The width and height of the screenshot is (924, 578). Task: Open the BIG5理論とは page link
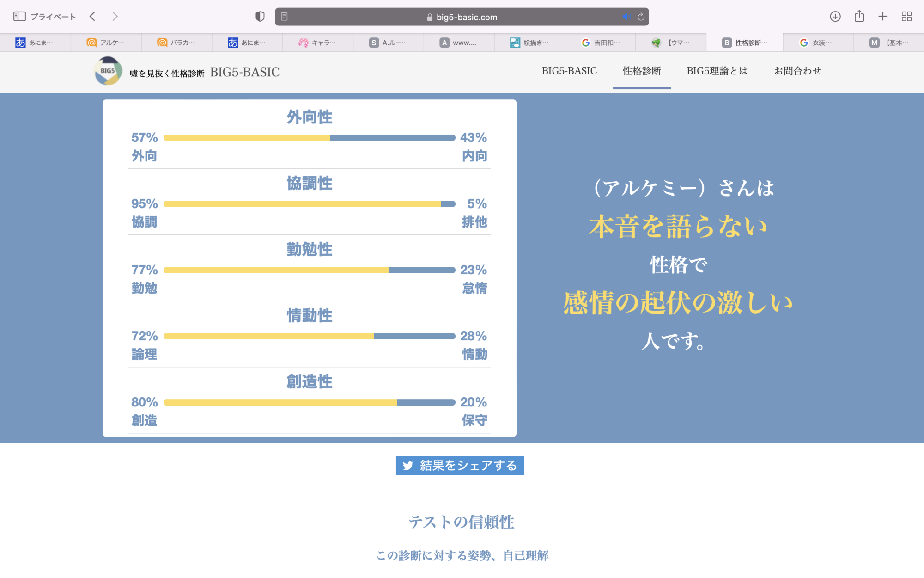tap(717, 71)
